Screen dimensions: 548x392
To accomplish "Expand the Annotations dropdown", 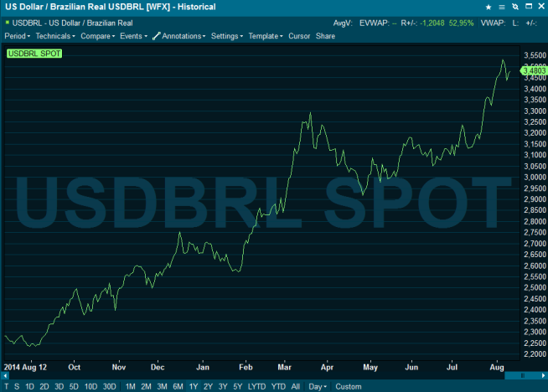I will click(x=184, y=36).
